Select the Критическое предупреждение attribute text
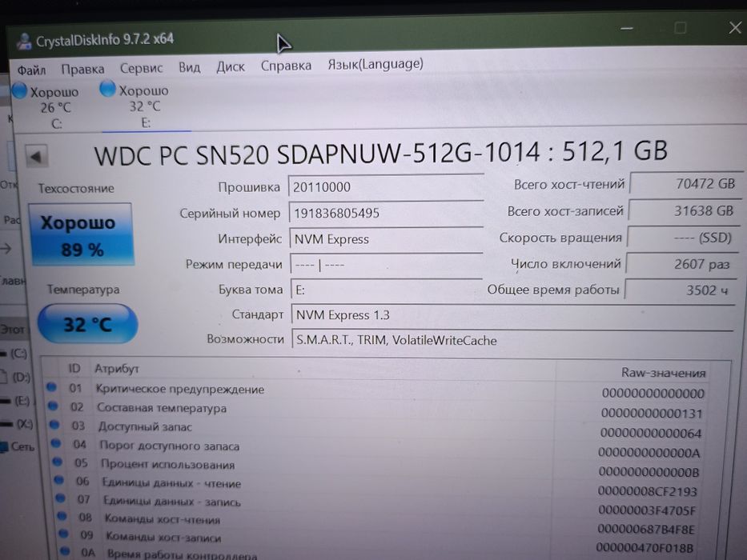Image resolution: width=747 pixels, height=560 pixels. click(x=180, y=390)
